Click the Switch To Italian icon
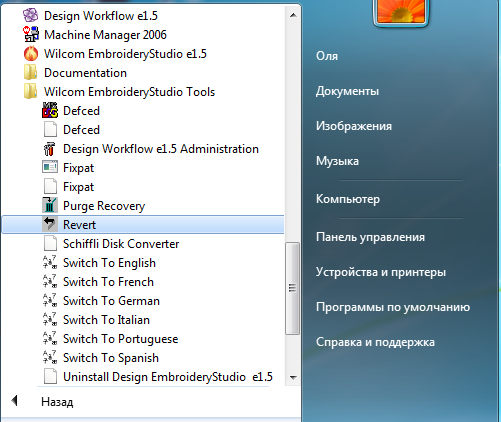This screenshot has width=501, height=422. click(x=50, y=319)
